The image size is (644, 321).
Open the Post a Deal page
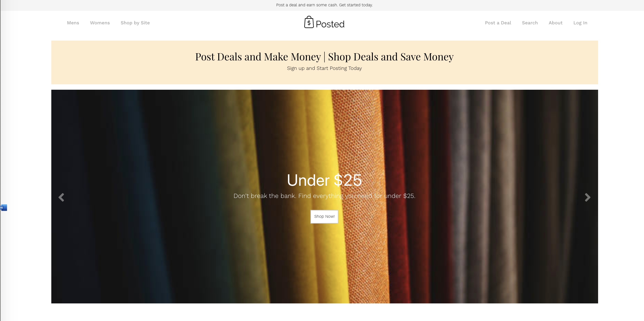coord(498,23)
